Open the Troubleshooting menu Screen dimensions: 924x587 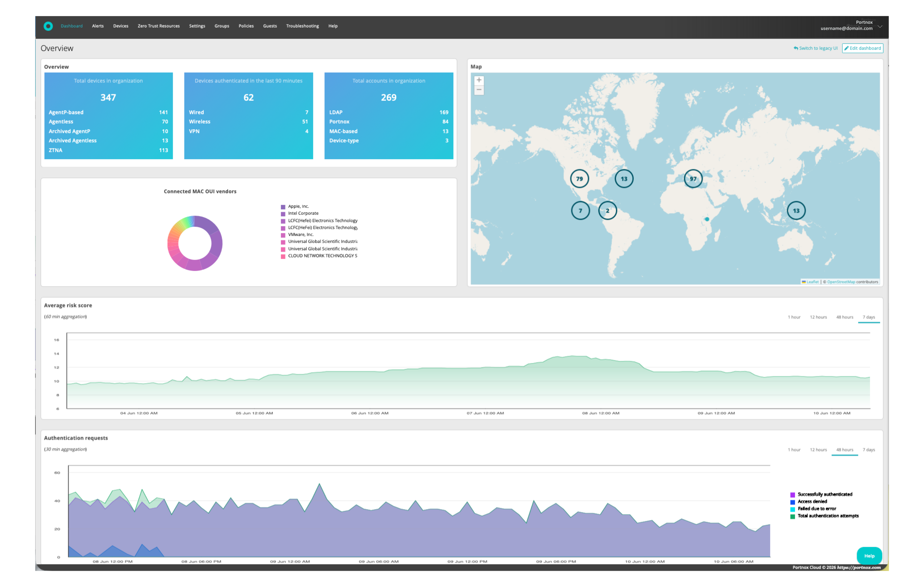(x=302, y=26)
